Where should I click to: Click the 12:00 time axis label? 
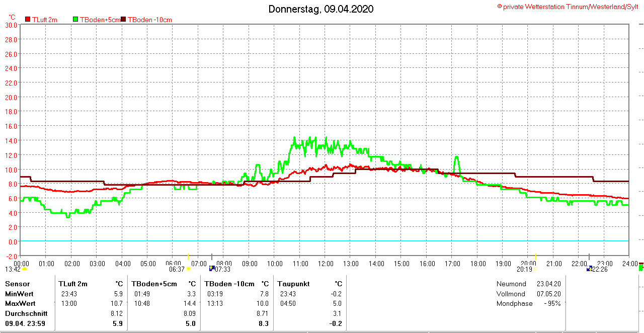(326, 264)
